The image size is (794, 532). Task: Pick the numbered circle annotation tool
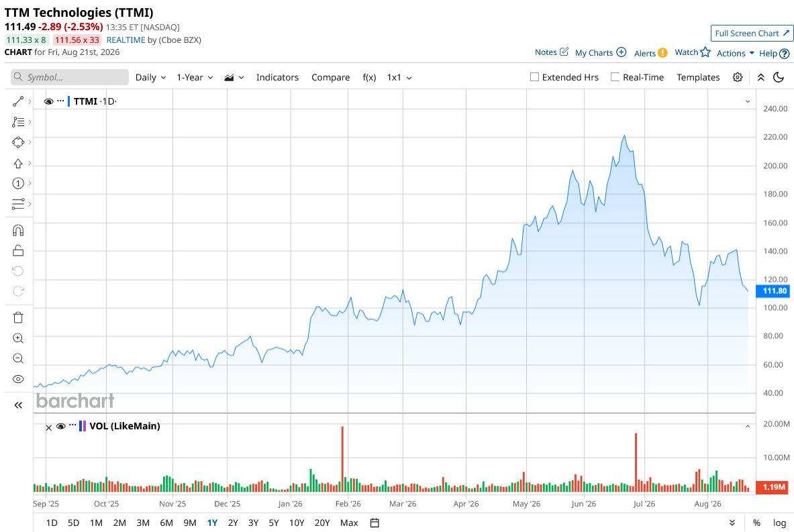(18, 183)
